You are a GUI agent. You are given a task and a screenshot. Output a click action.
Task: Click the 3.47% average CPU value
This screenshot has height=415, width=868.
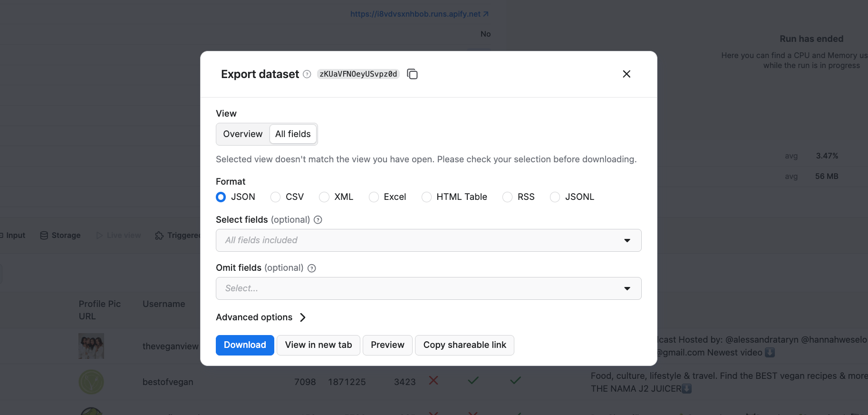pyautogui.click(x=827, y=156)
